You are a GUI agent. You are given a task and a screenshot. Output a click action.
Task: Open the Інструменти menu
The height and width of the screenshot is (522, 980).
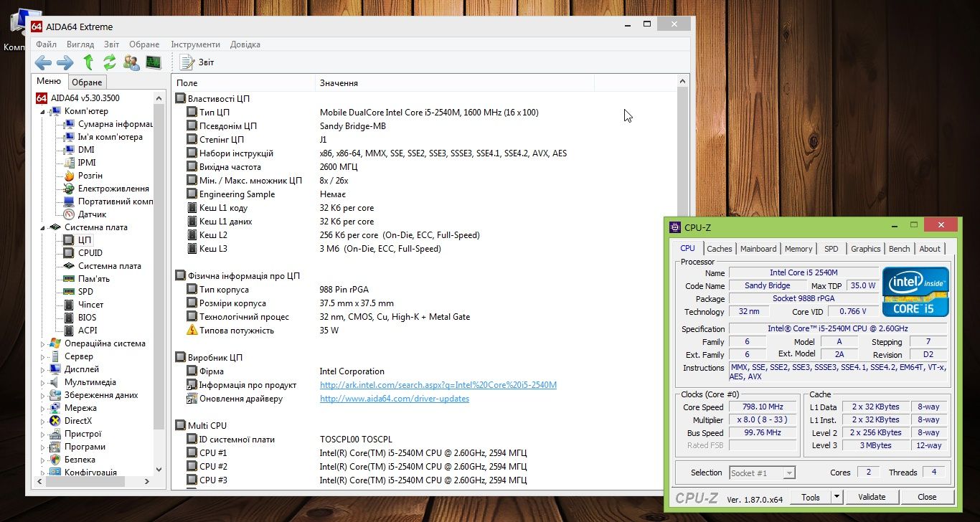[196, 44]
